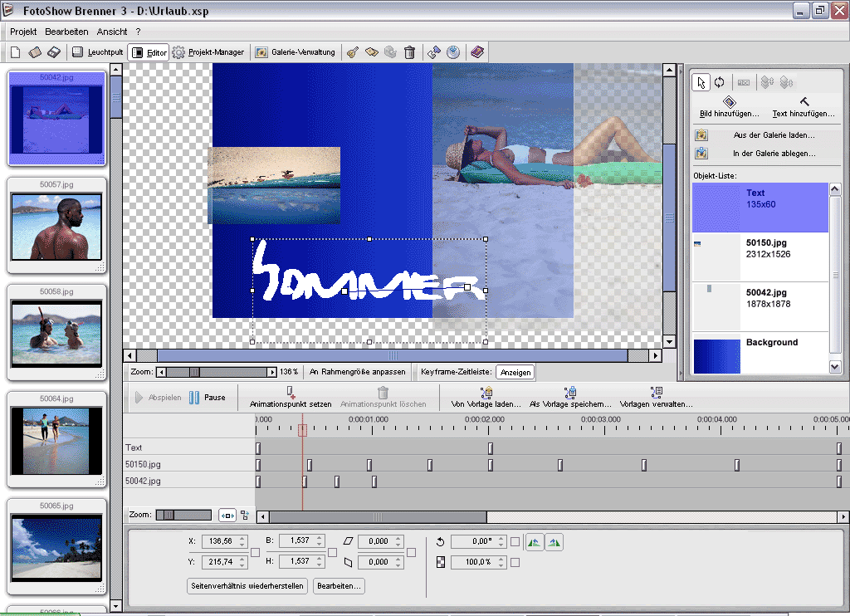Click the Bild hinzufügen image icon
The width and height of the screenshot is (850, 616).
[729, 101]
